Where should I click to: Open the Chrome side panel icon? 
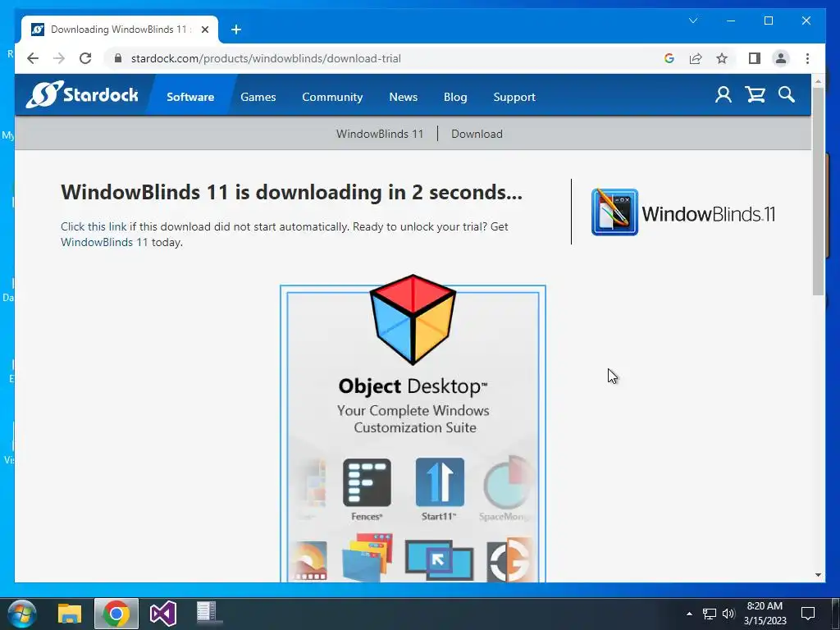[x=755, y=58]
